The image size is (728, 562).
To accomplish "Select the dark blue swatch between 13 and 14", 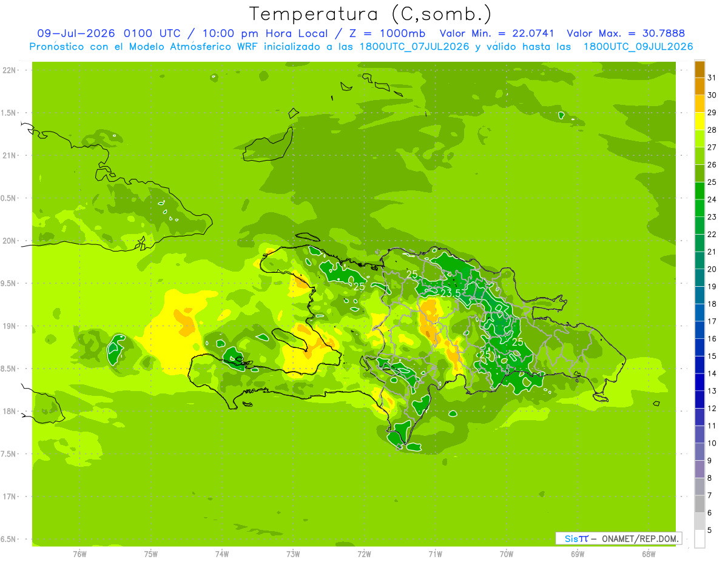I will coord(699,382).
